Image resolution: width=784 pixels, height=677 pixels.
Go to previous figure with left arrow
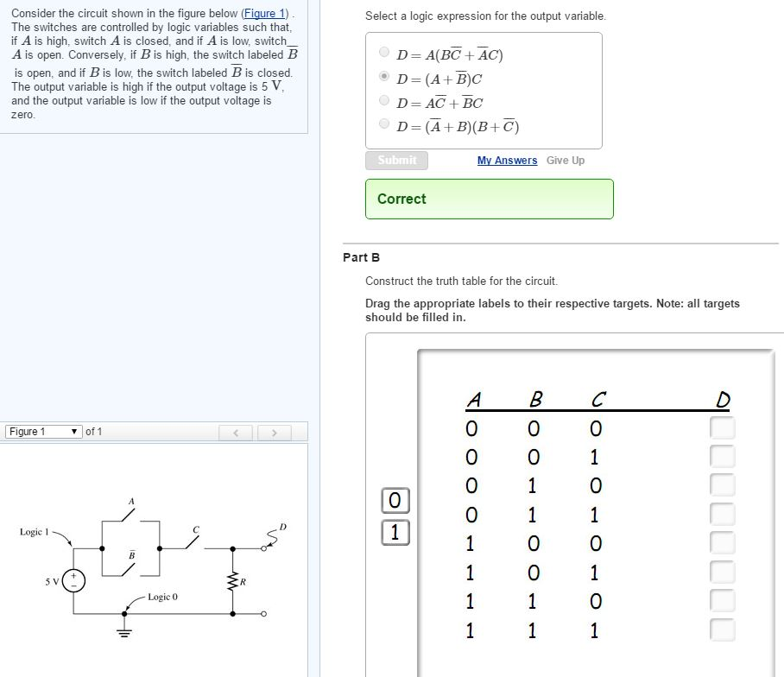coord(236,433)
